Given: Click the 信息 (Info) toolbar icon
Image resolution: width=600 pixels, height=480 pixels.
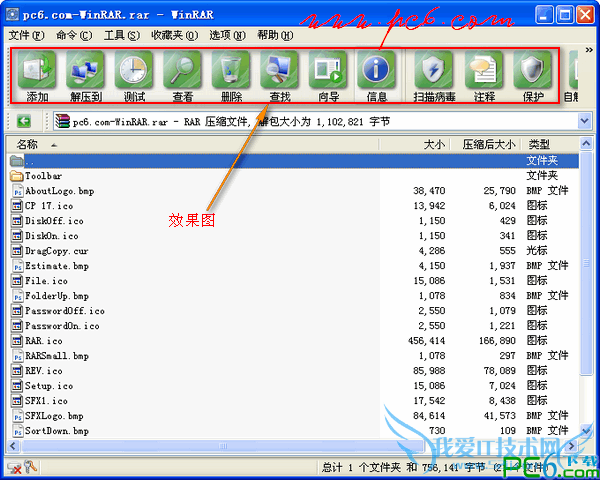Looking at the screenshot, I should 376,70.
